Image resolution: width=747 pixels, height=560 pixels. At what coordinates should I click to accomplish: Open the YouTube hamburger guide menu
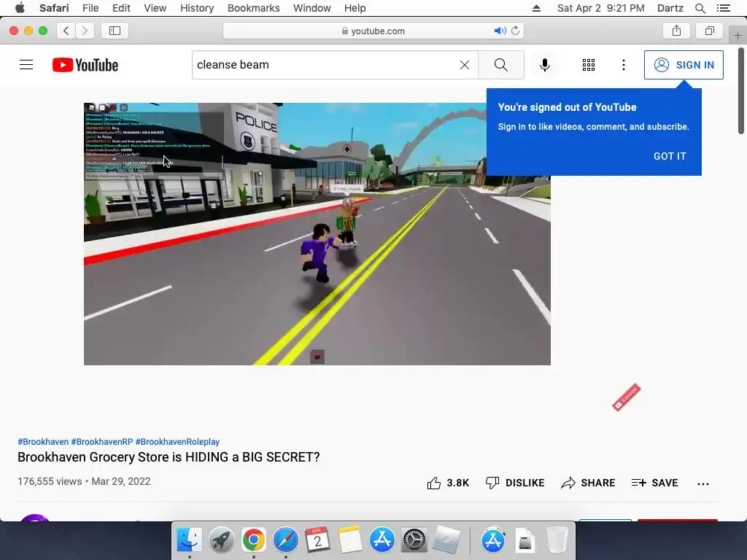click(26, 65)
